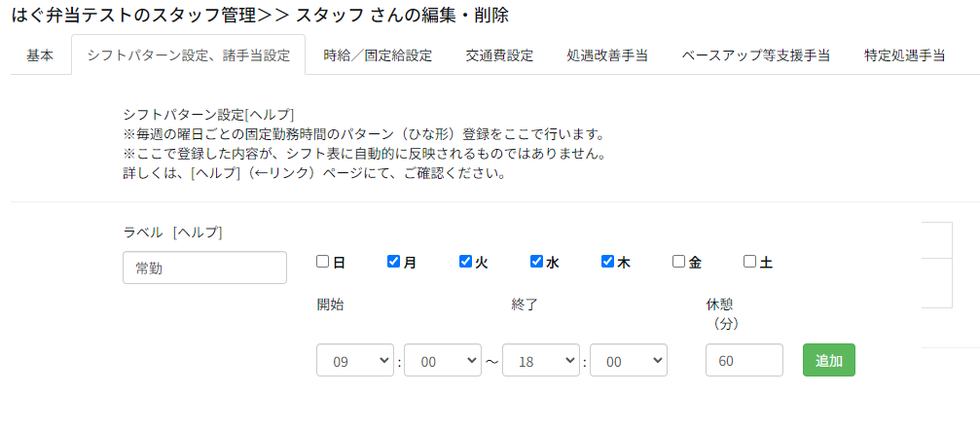This screenshot has width=980, height=430.
Task: Click the green 追加 button
Action: pyautogui.click(x=828, y=360)
